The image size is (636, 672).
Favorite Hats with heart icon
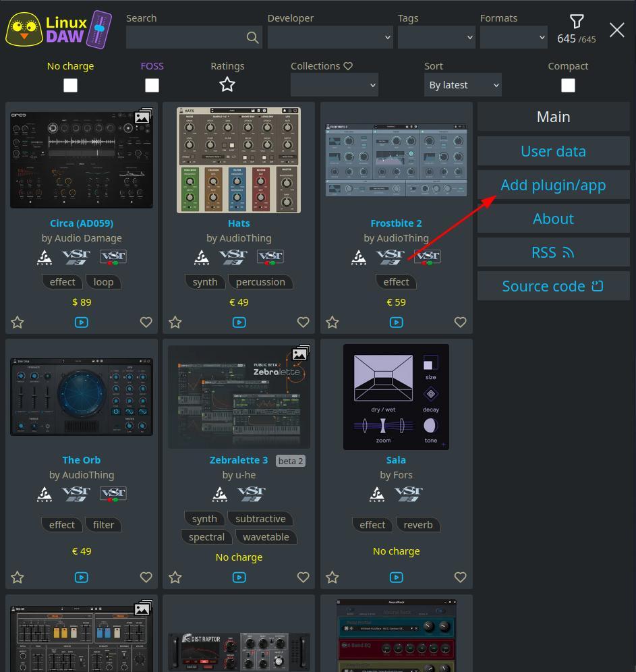click(x=303, y=323)
